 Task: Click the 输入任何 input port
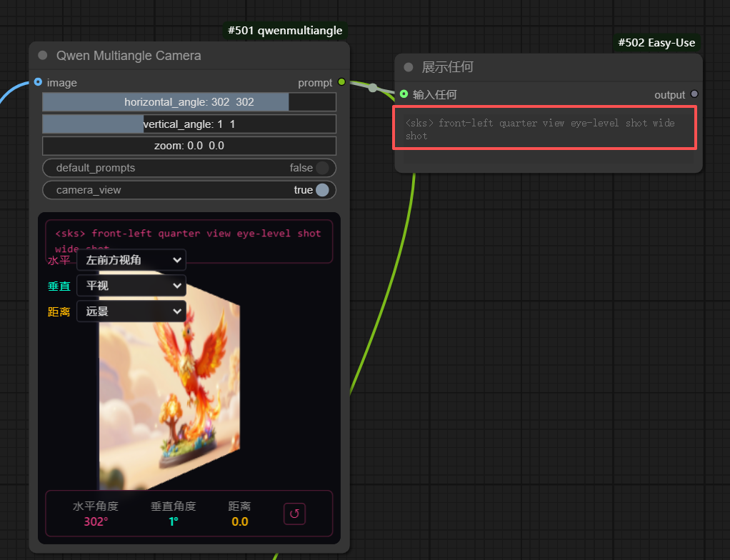(404, 94)
